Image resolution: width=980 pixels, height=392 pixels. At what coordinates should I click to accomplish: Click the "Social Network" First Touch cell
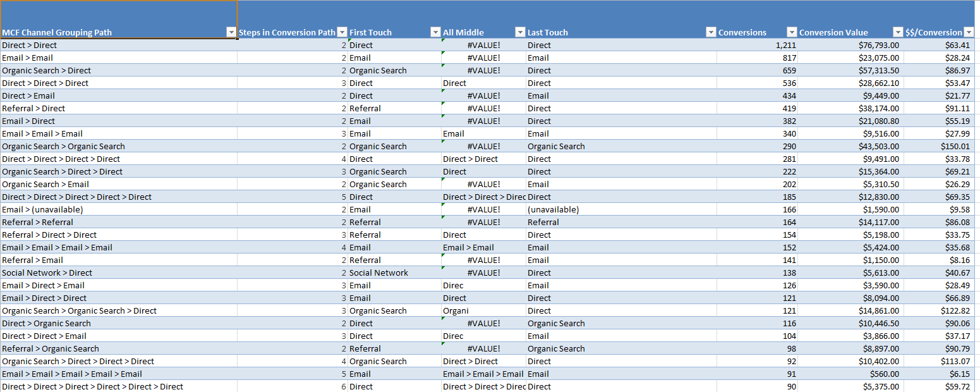point(394,273)
